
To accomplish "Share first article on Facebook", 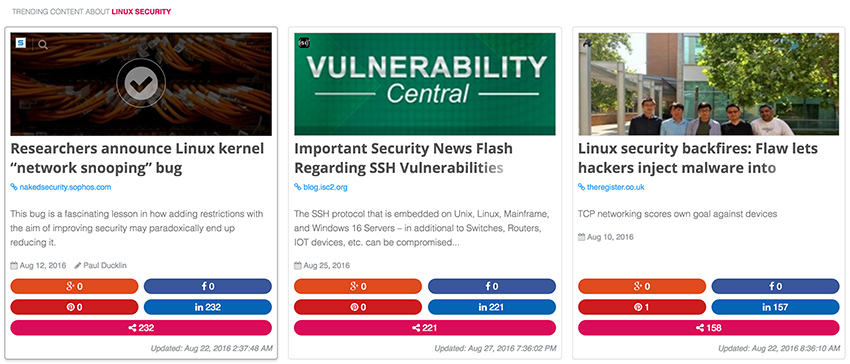I will [x=208, y=286].
